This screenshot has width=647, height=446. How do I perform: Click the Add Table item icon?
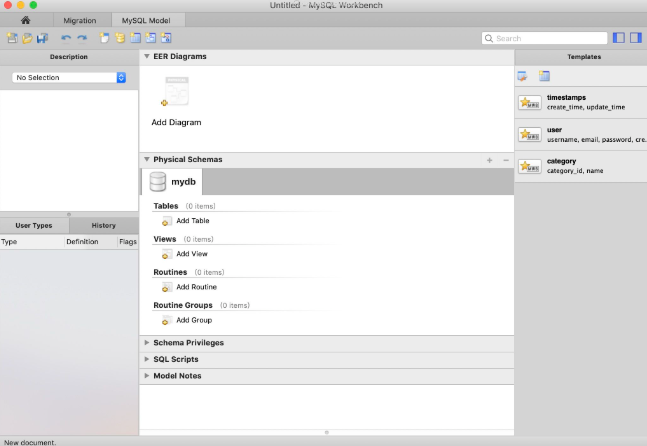pyautogui.click(x=166, y=221)
